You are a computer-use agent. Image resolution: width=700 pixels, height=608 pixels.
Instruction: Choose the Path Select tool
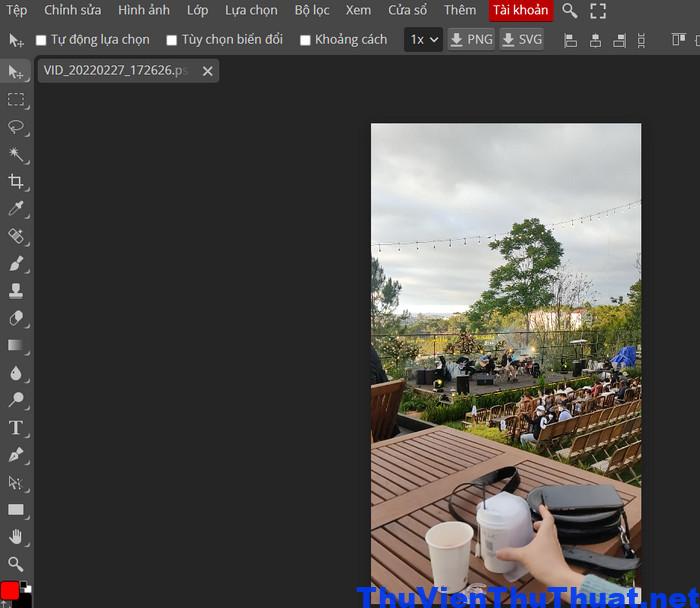16,482
